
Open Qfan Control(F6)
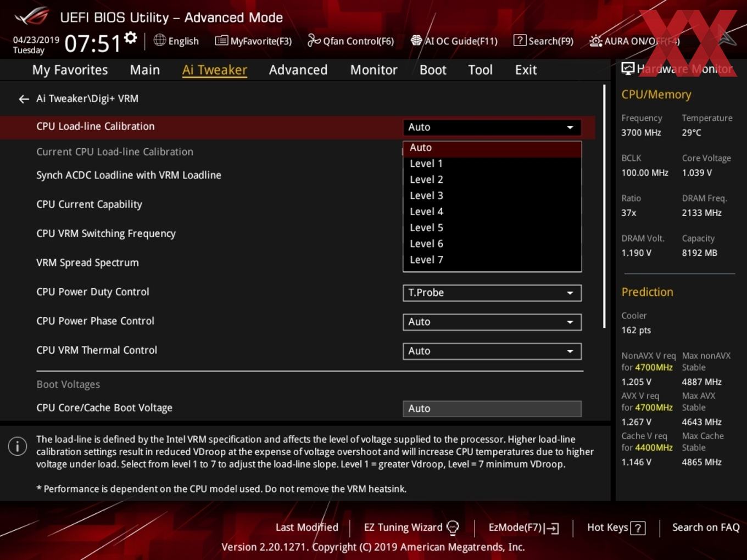[350, 41]
